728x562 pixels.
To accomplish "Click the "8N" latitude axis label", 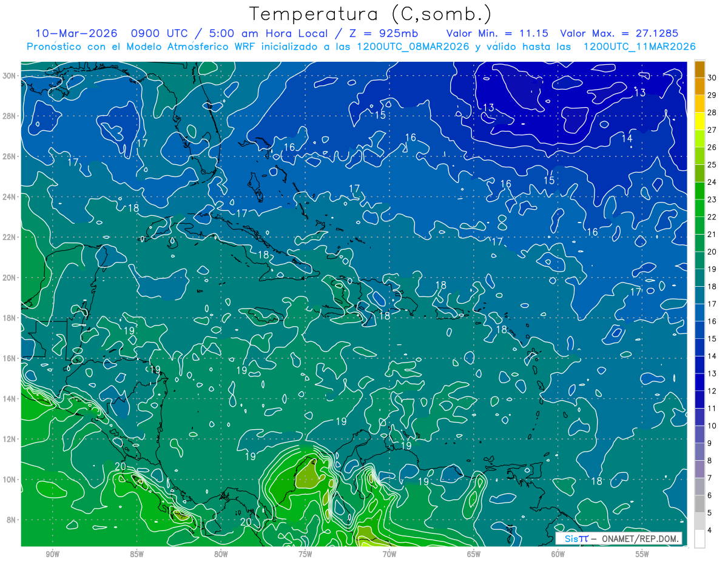I will point(12,520).
